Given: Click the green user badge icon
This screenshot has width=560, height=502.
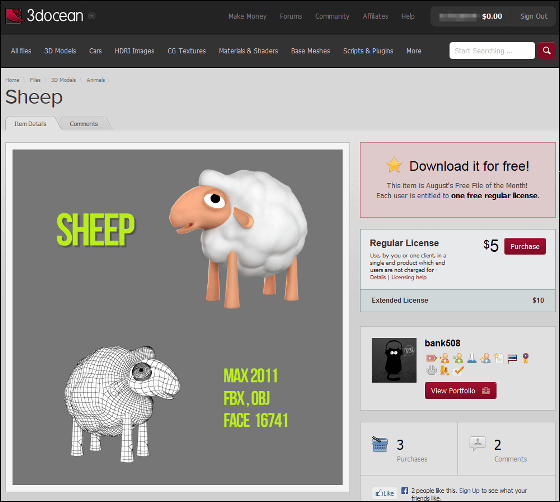Looking at the screenshot, I should tap(458, 358).
